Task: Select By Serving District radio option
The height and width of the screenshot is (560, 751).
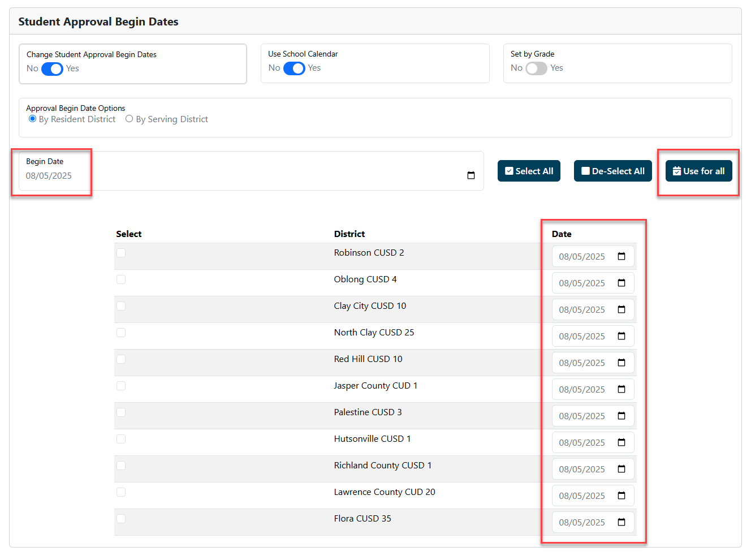Action: click(129, 119)
